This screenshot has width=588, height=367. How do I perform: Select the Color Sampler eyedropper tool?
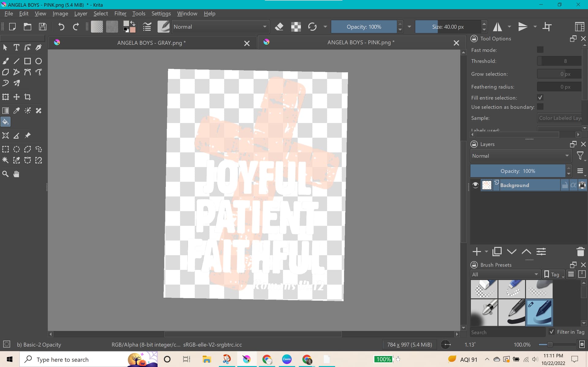[x=17, y=110]
